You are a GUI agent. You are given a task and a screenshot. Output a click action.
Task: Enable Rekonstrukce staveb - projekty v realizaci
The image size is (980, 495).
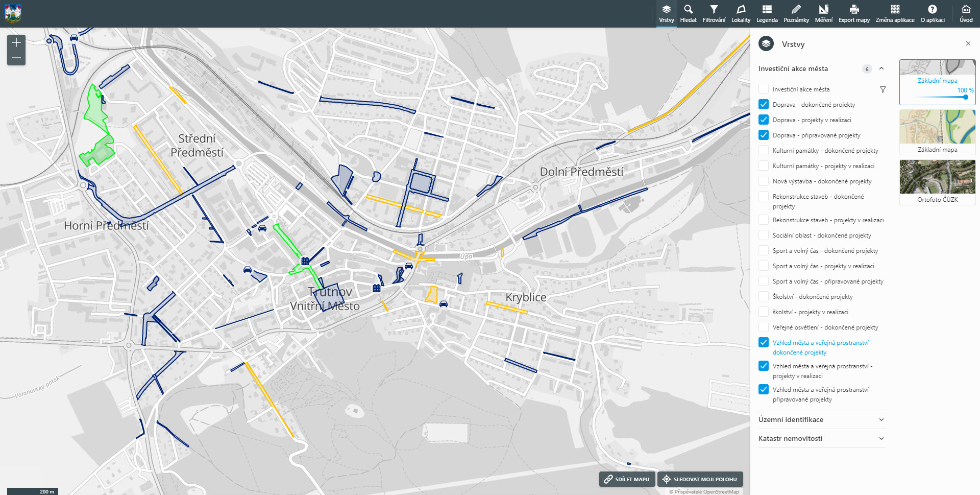pos(764,220)
